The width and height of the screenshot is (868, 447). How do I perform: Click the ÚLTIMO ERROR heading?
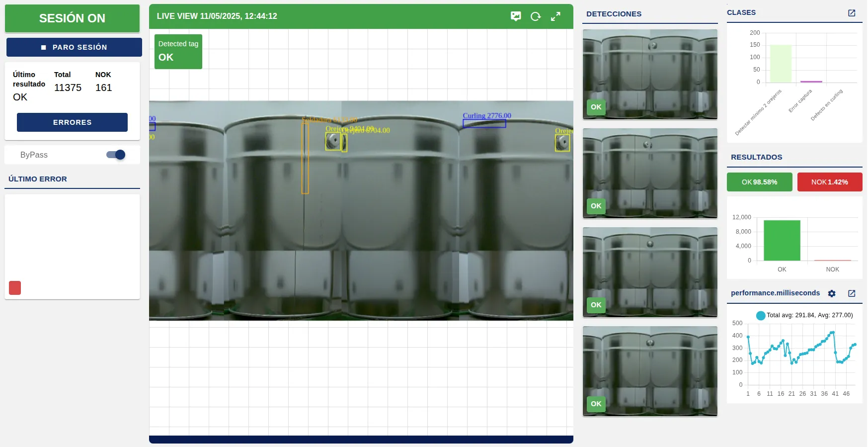(38, 179)
